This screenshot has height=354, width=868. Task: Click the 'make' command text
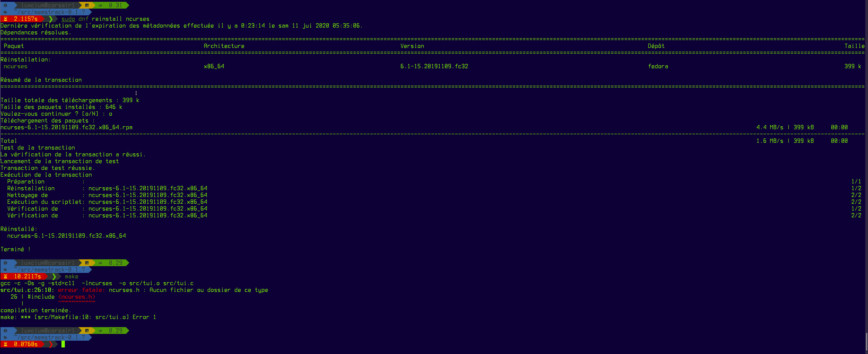pos(71,276)
